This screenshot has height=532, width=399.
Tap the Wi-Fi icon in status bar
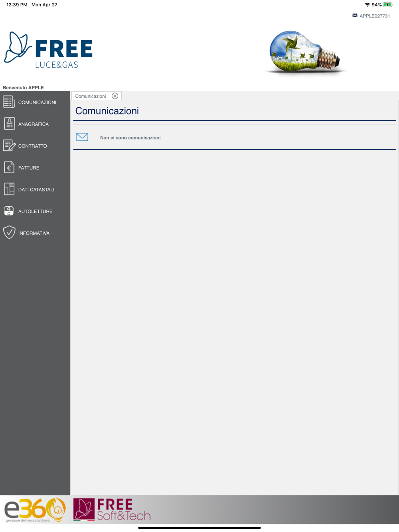click(367, 5)
